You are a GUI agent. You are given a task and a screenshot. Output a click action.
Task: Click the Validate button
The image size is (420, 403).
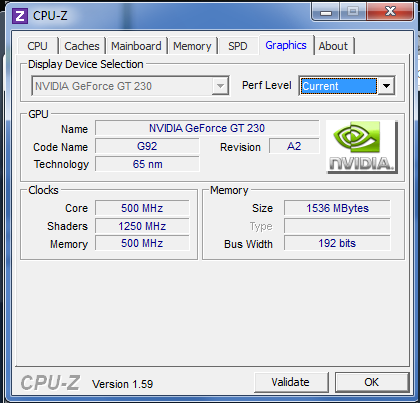point(291,382)
